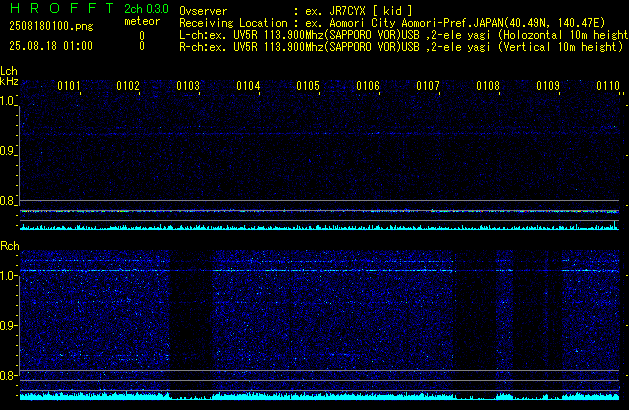Click the Rch 1.0 kHz axis label

(x=8, y=276)
